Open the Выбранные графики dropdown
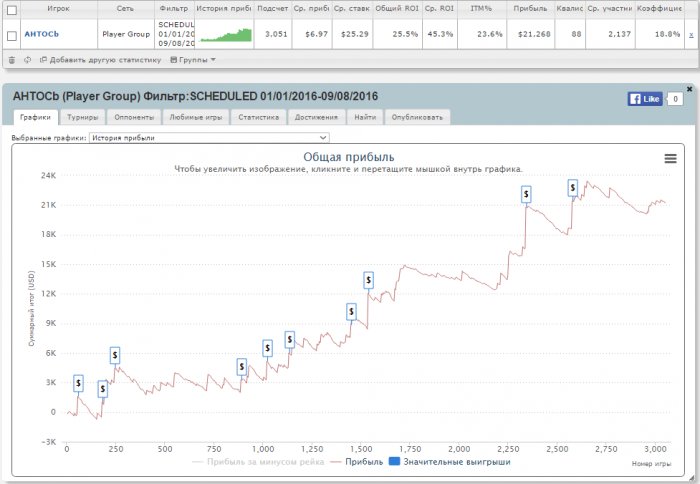The height and width of the screenshot is (484, 700). [x=209, y=137]
